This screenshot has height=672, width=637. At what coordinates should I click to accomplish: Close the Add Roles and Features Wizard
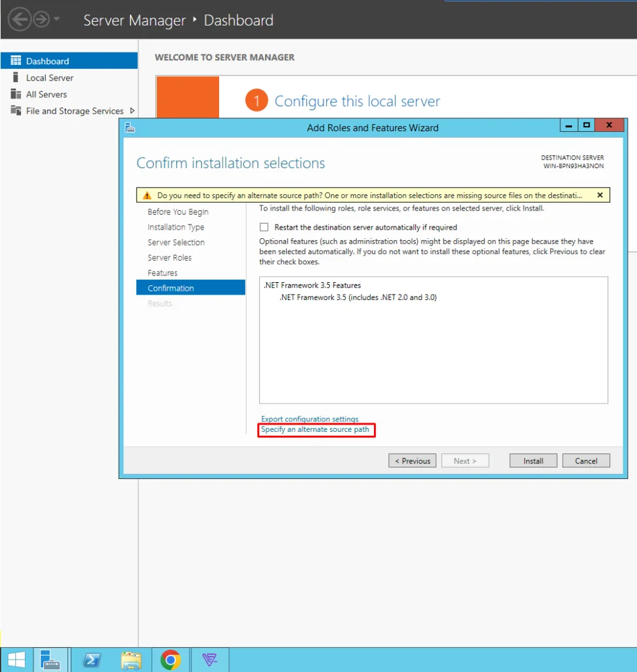tap(609, 125)
